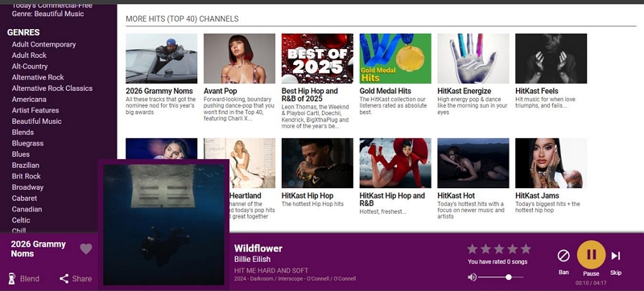Open Best Hip Hop and R&B of 2025 thumbnail
Viewport: 644px width, 291px height.
click(x=317, y=59)
